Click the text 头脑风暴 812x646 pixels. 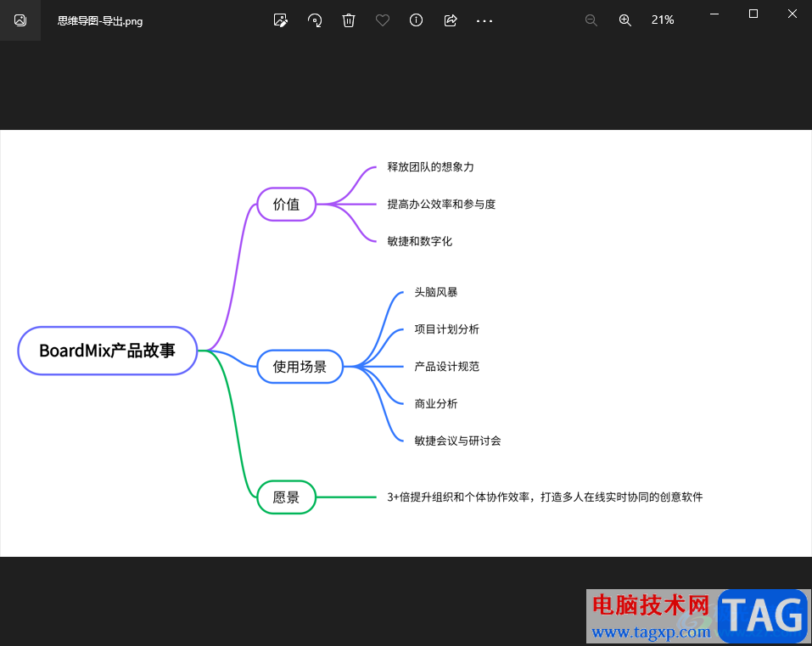coord(435,292)
